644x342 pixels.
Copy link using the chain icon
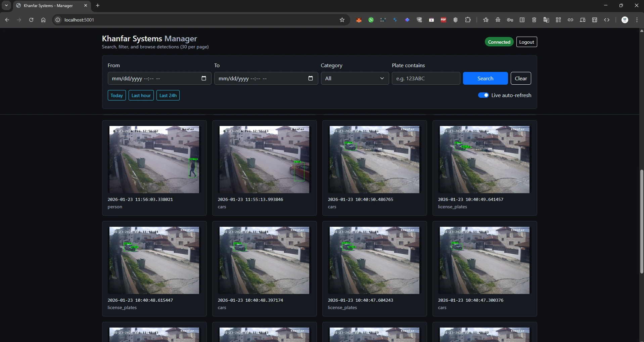click(x=570, y=20)
